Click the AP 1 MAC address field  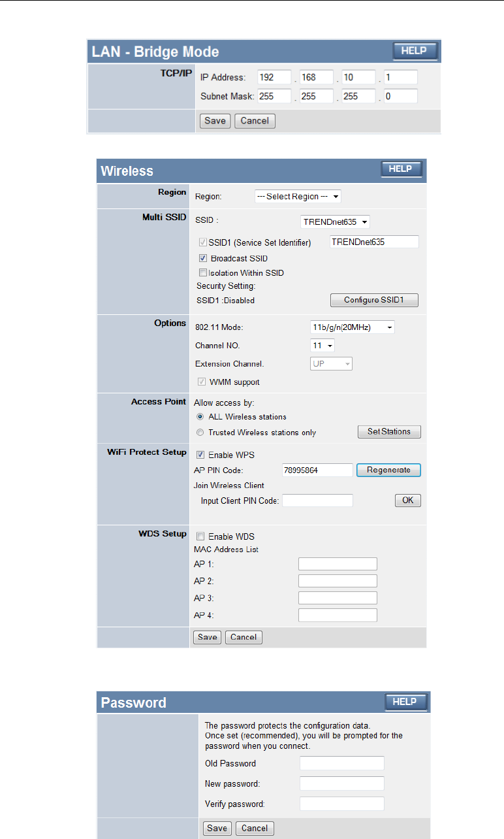pos(338,564)
